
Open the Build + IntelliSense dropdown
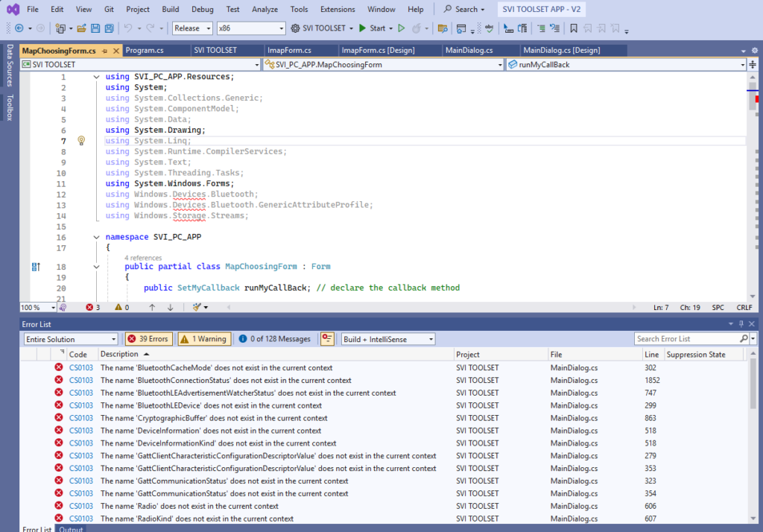tap(388, 339)
